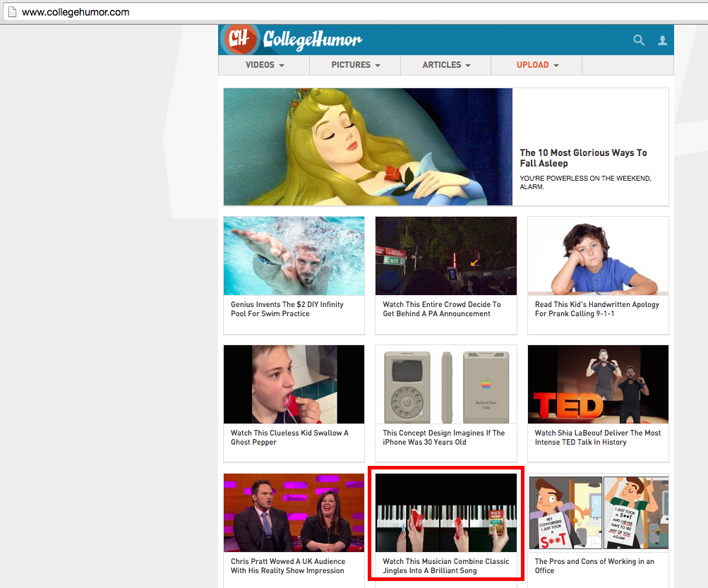Open 'Watch This Clueless Kid Swallow A Ghost Pepper' link
Image resolution: width=708 pixels, height=588 pixels.
pos(289,437)
